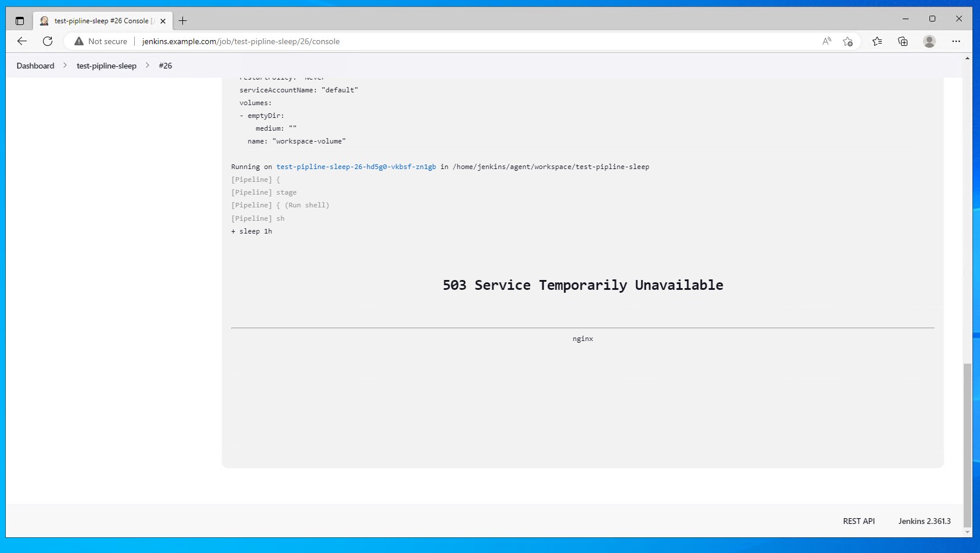980x553 pixels.
Task: Refresh the Jenkins console page
Action: pyautogui.click(x=48, y=41)
